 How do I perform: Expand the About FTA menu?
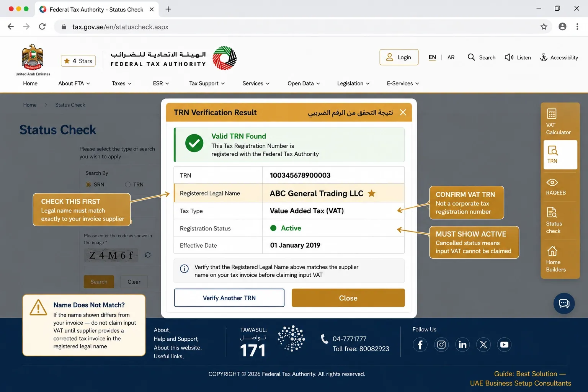coord(74,83)
